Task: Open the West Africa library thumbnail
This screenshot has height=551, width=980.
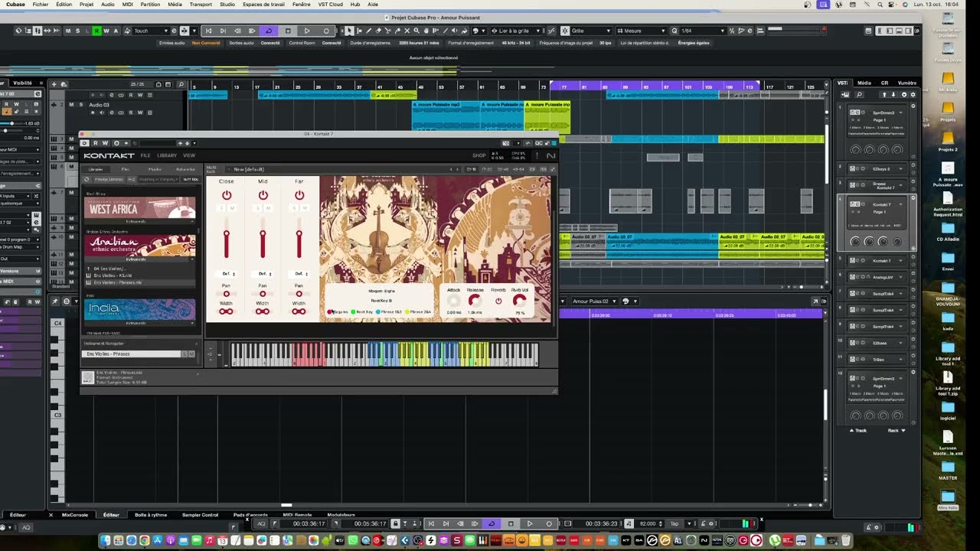Action: click(x=139, y=207)
